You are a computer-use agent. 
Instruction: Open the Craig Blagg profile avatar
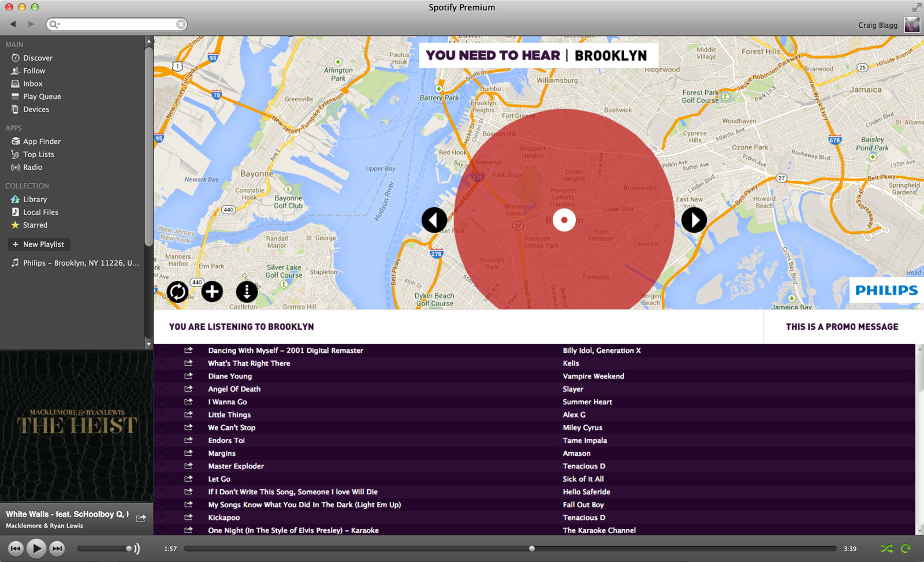(x=912, y=25)
